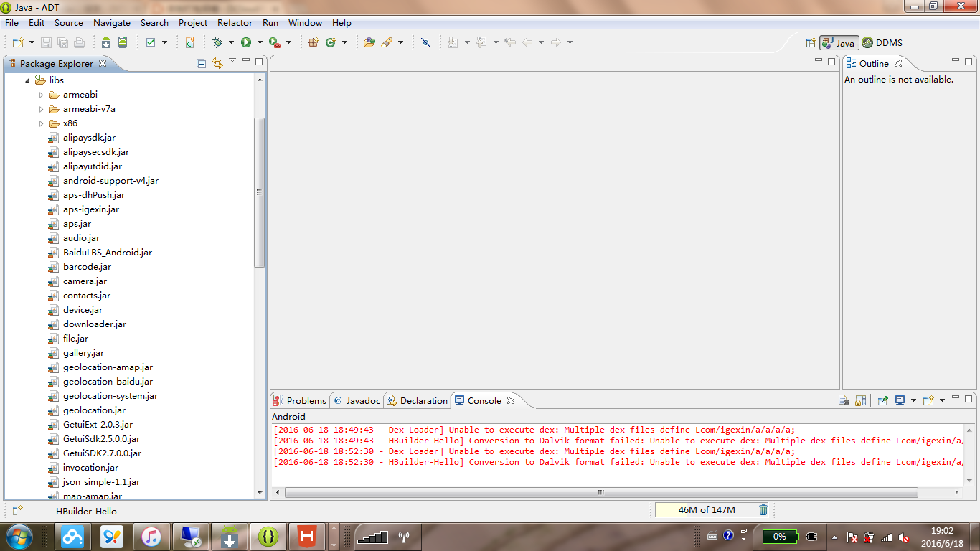980x551 pixels.
Task: Open the Android Virtual Device Manager
Action: click(x=123, y=42)
